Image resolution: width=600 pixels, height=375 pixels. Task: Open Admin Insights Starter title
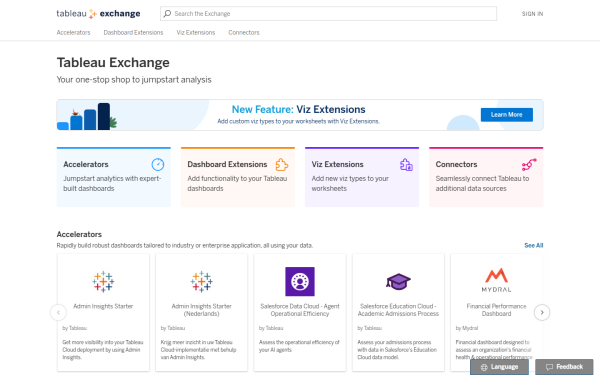pyautogui.click(x=103, y=306)
